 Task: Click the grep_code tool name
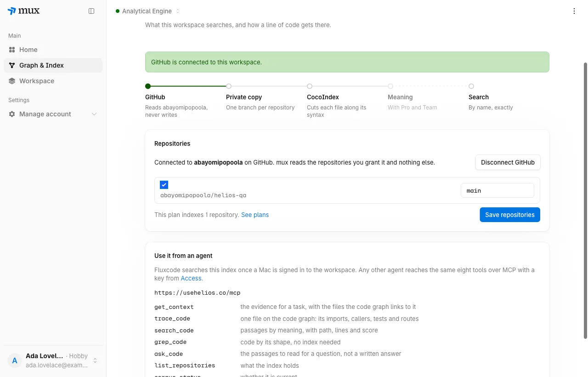pos(170,342)
